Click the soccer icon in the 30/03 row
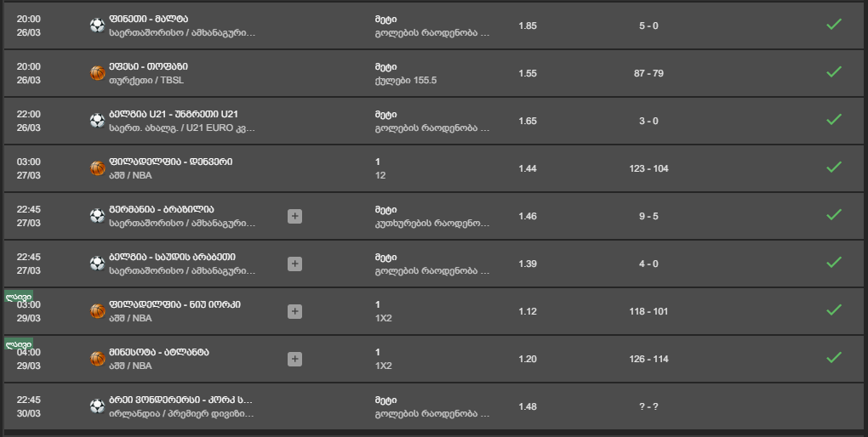The height and width of the screenshot is (437, 868). tap(97, 406)
